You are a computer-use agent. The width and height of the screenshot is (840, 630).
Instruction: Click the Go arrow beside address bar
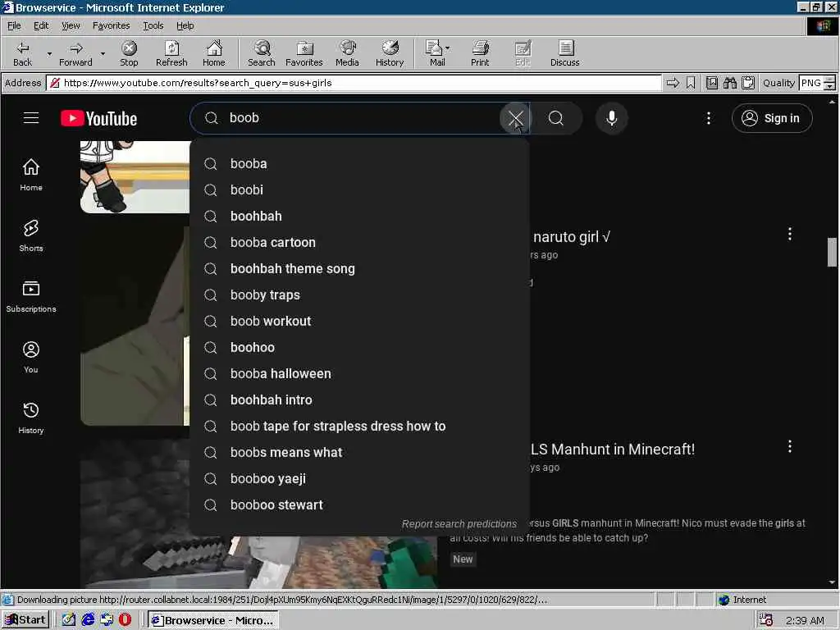click(x=673, y=83)
